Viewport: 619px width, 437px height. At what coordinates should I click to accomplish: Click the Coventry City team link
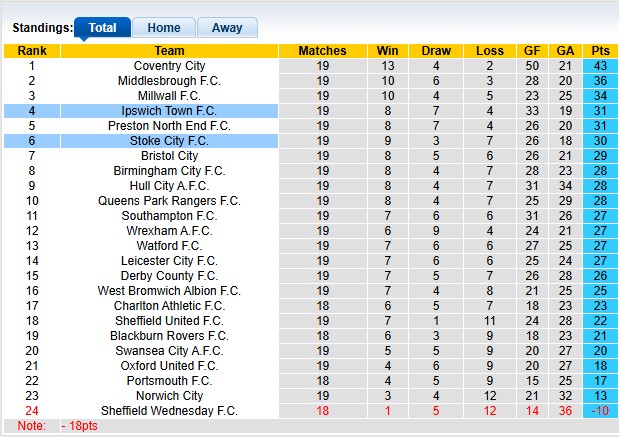[x=169, y=66]
